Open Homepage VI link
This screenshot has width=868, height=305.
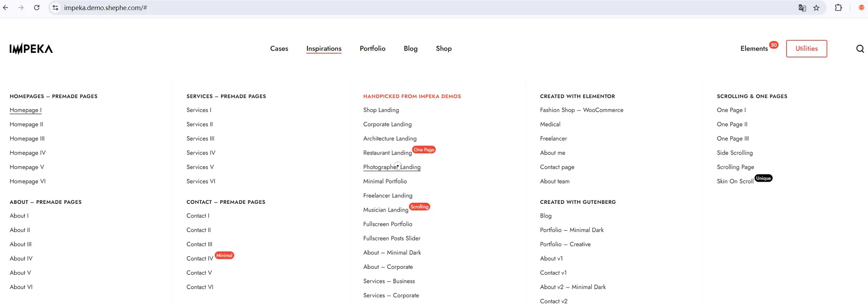(x=28, y=181)
